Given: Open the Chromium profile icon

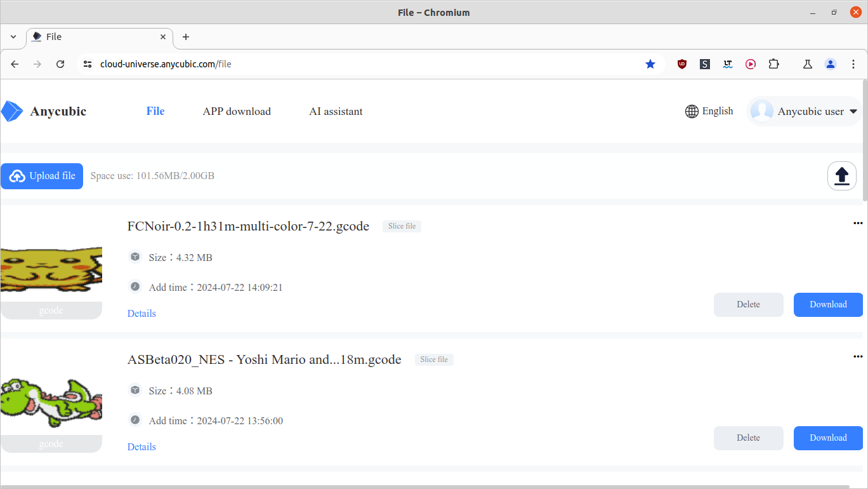Looking at the screenshot, I should pyautogui.click(x=831, y=64).
